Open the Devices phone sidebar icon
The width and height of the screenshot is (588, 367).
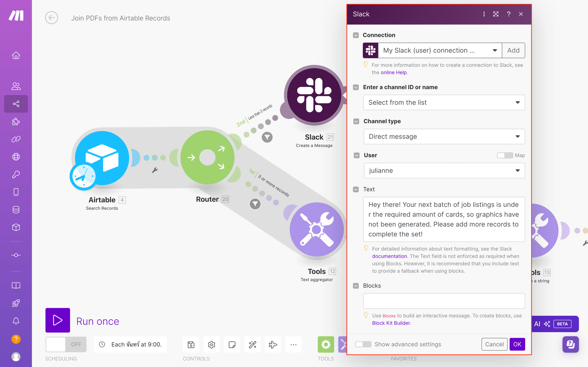point(16,192)
